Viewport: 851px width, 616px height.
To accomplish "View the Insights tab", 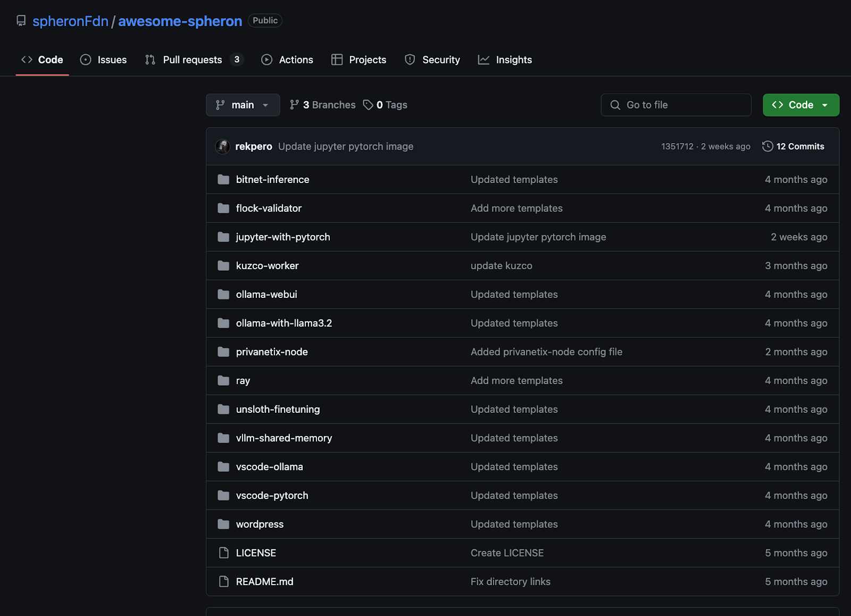I will tap(505, 60).
